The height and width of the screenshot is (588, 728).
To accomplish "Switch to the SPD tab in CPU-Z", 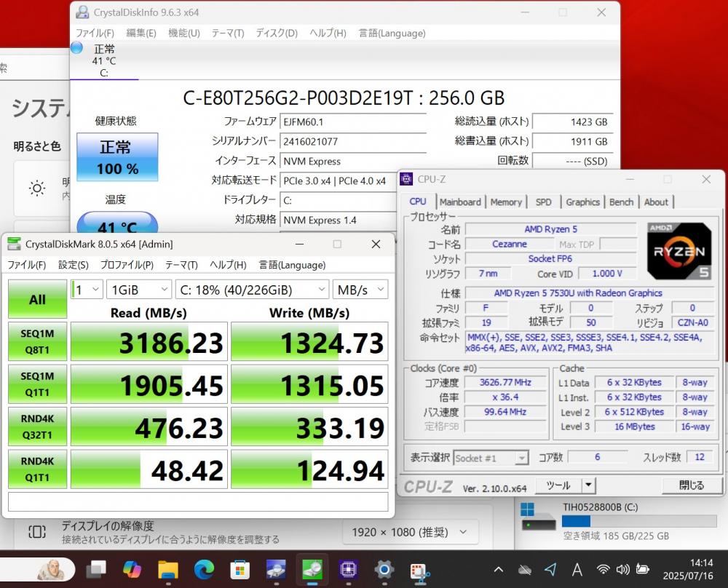I will click(x=543, y=202).
